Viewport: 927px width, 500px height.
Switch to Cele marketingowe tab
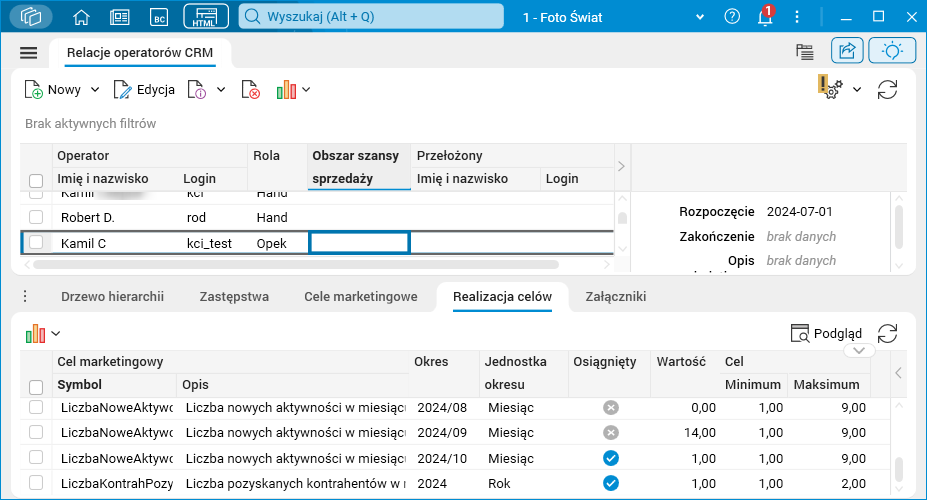pos(361,297)
